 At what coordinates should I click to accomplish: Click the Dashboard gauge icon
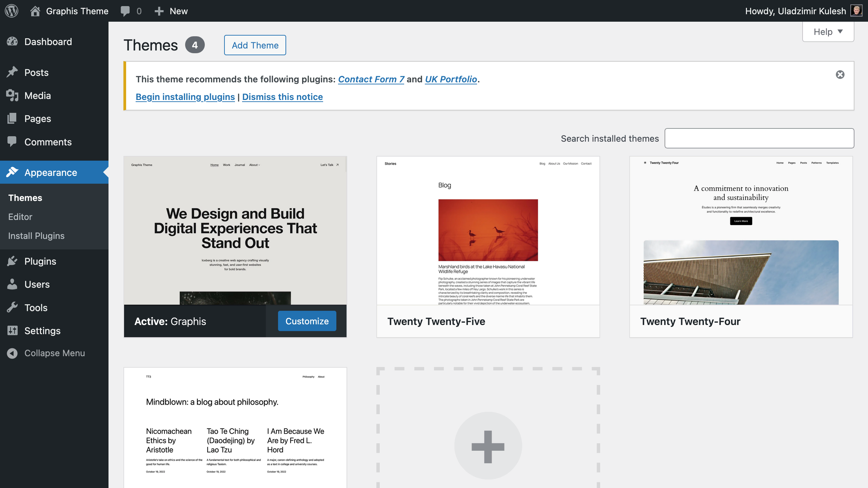coord(12,42)
